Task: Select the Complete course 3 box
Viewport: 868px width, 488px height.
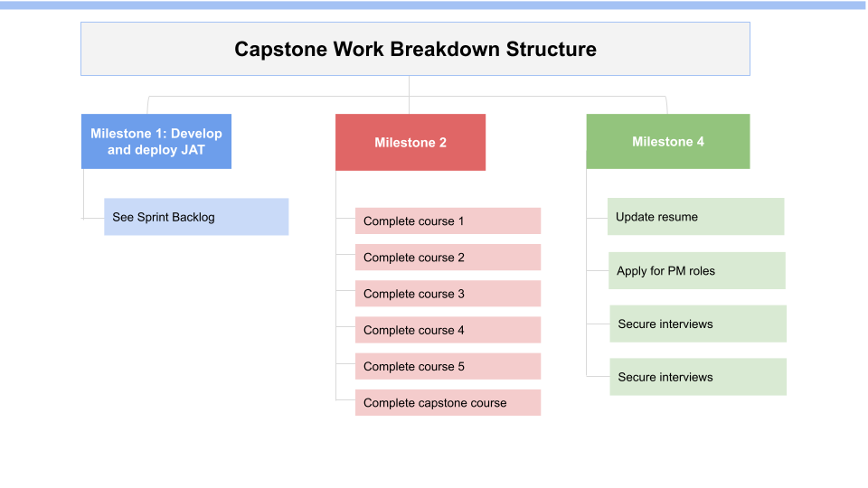Action: pyautogui.click(x=448, y=294)
